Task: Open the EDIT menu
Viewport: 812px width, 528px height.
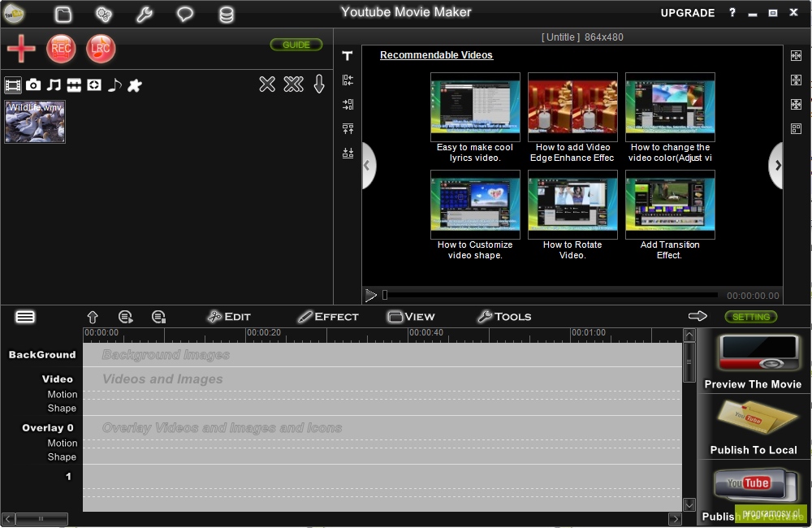Action: tap(229, 317)
